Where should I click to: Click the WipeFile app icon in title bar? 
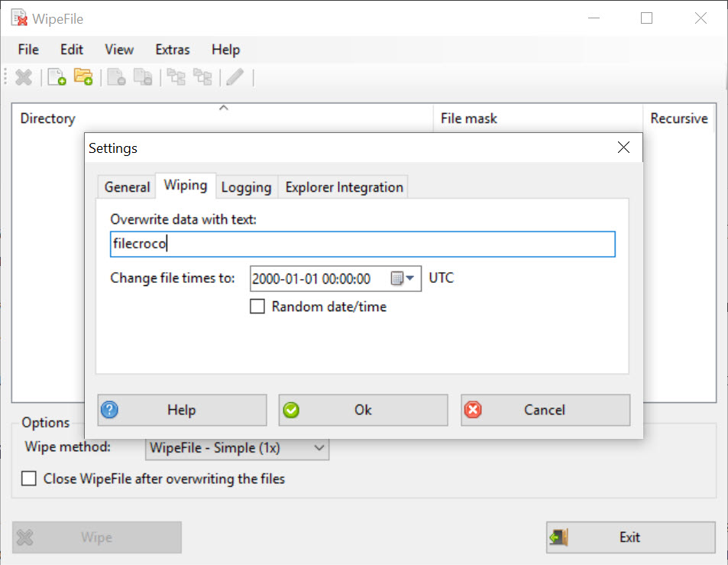[x=19, y=18]
